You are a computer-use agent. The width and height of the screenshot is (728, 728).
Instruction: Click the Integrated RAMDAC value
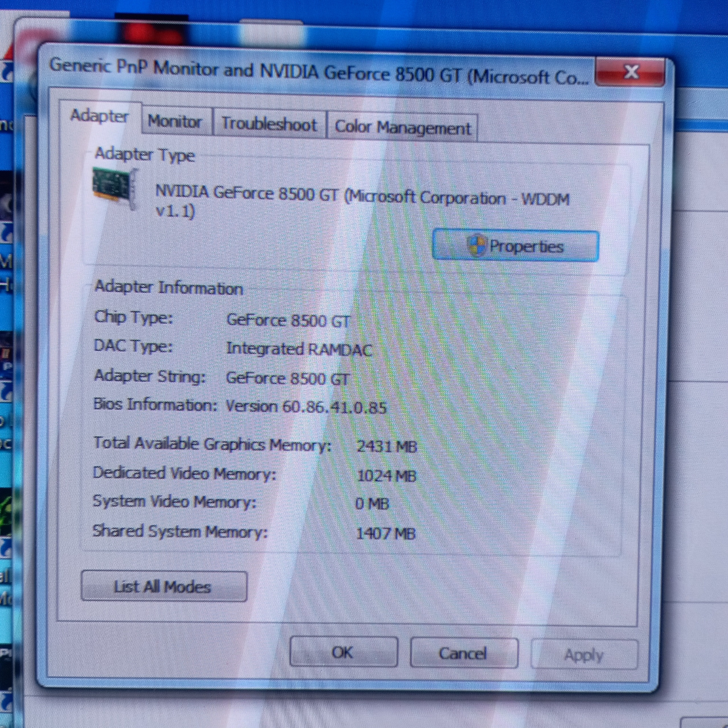(299, 349)
